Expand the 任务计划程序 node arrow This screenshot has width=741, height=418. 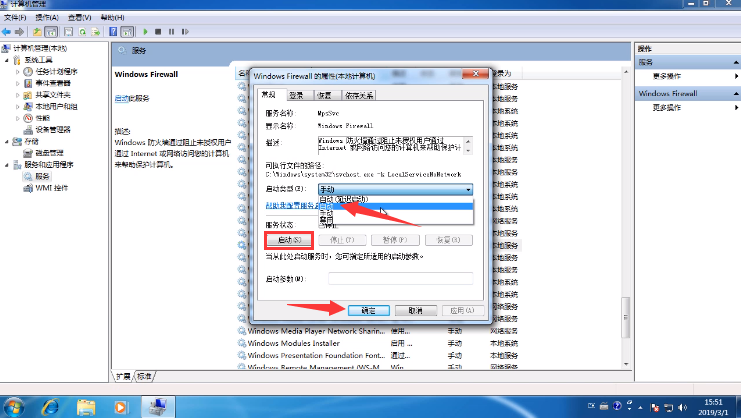[18, 72]
